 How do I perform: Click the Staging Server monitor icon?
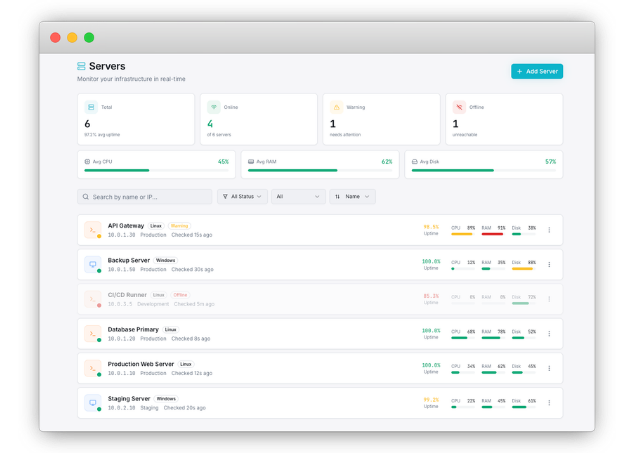pyautogui.click(x=93, y=402)
